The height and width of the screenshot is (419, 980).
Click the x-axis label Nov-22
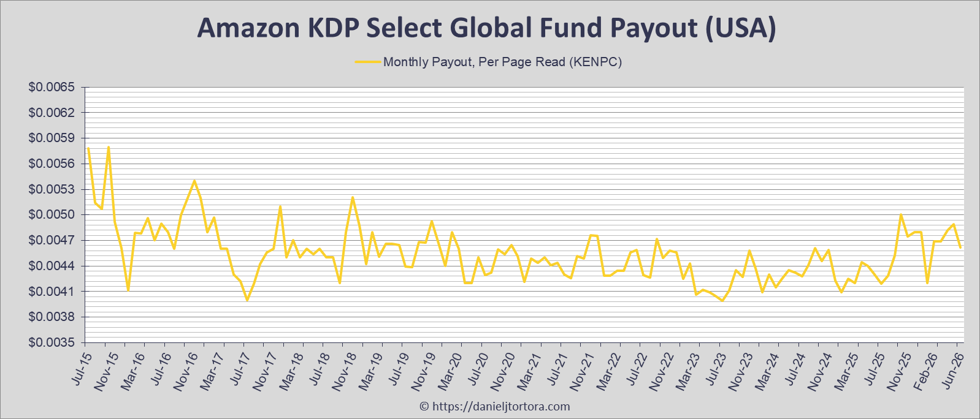point(660,372)
